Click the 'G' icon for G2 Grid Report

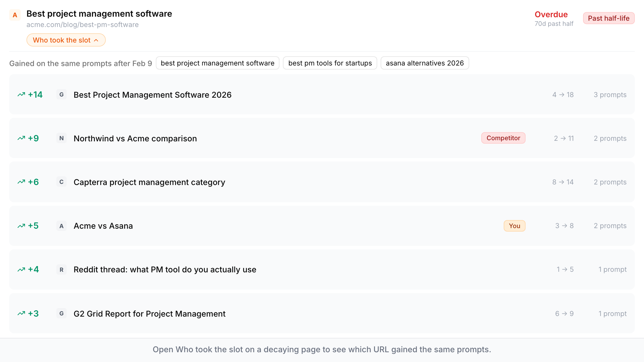62,313
